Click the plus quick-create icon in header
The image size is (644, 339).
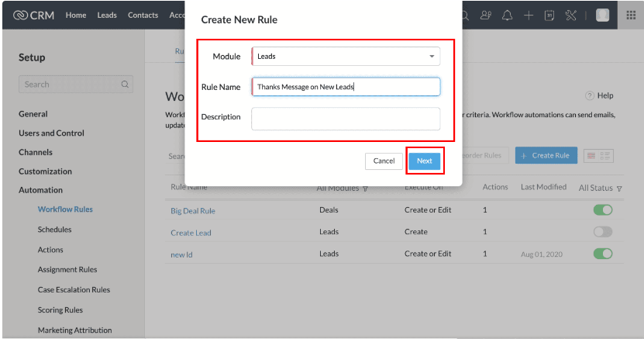(x=529, y=16)
